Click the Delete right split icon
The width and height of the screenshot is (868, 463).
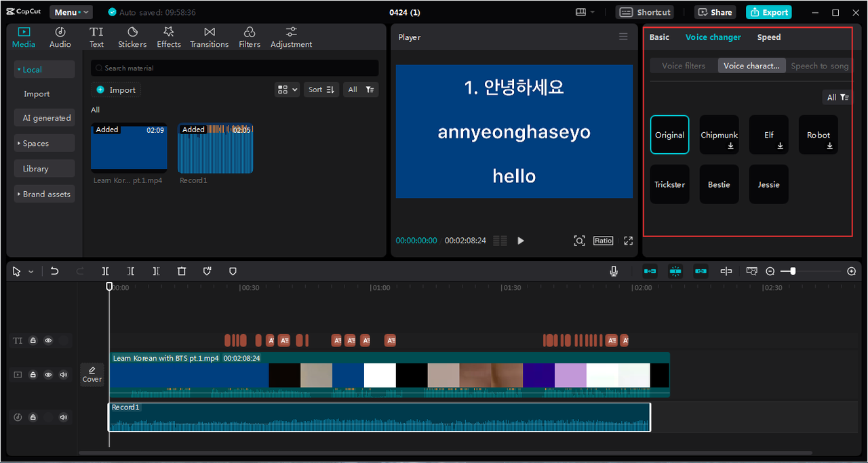tap(156, 271)
